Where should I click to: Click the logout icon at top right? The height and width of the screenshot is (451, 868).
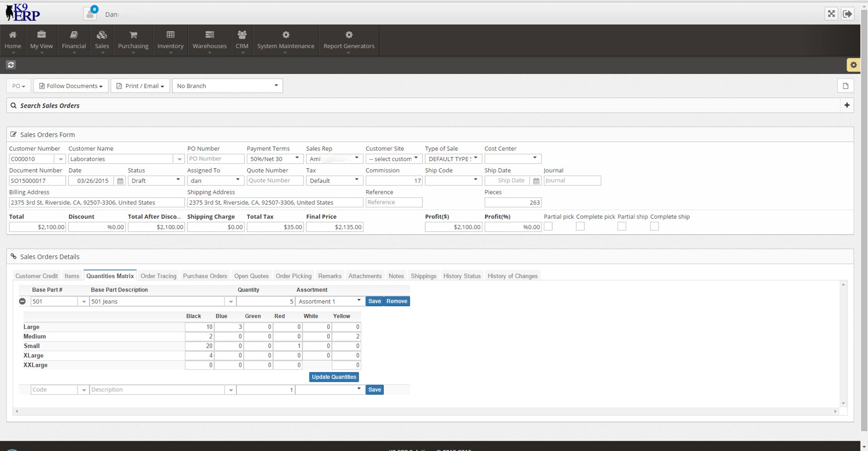847,14
